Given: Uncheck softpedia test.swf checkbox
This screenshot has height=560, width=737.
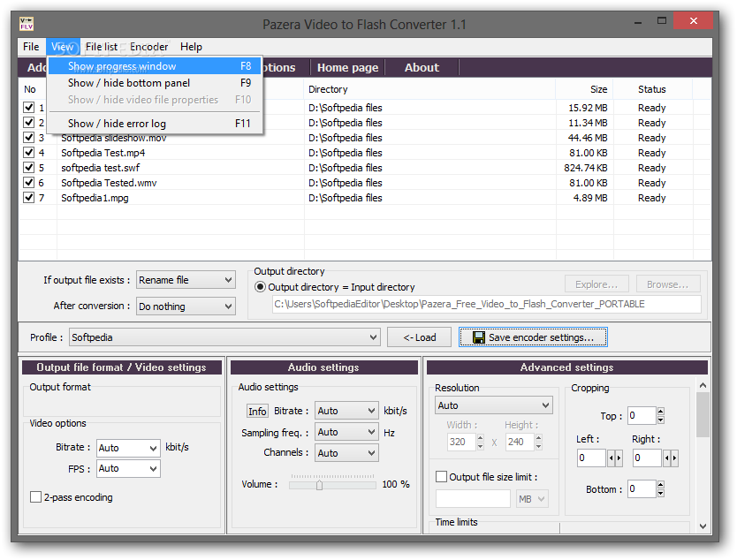Looking at the screenshot, I should click(x=28, y=167).
